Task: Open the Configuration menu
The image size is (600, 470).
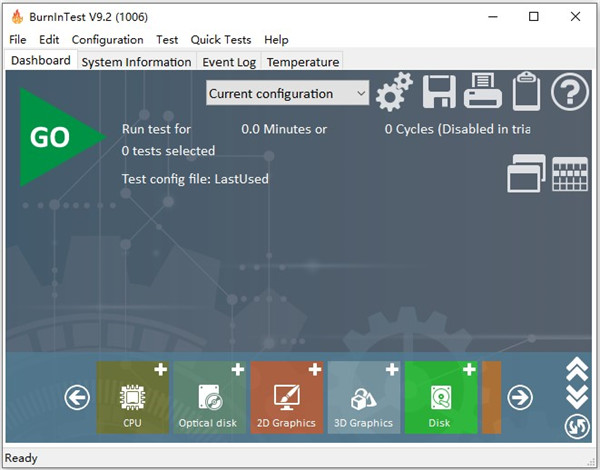Action: 108,40
